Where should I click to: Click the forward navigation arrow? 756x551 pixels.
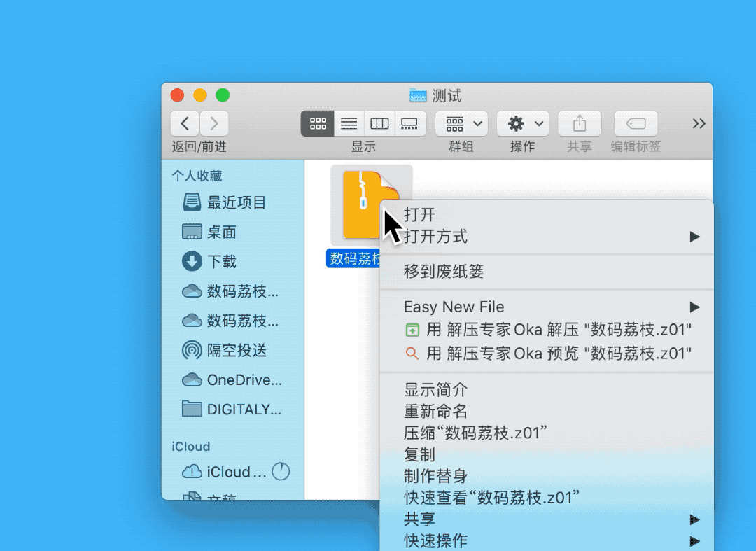point(214,124)
